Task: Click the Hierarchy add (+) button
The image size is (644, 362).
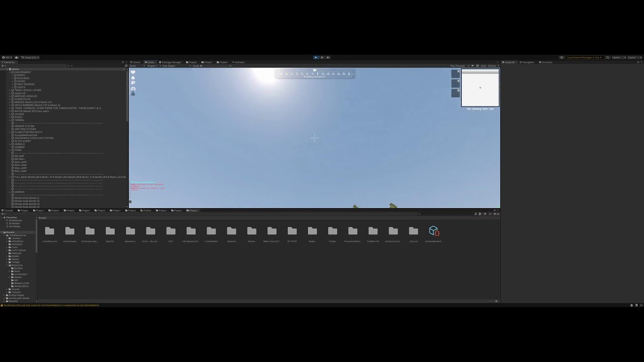Action: pos(3,66)
